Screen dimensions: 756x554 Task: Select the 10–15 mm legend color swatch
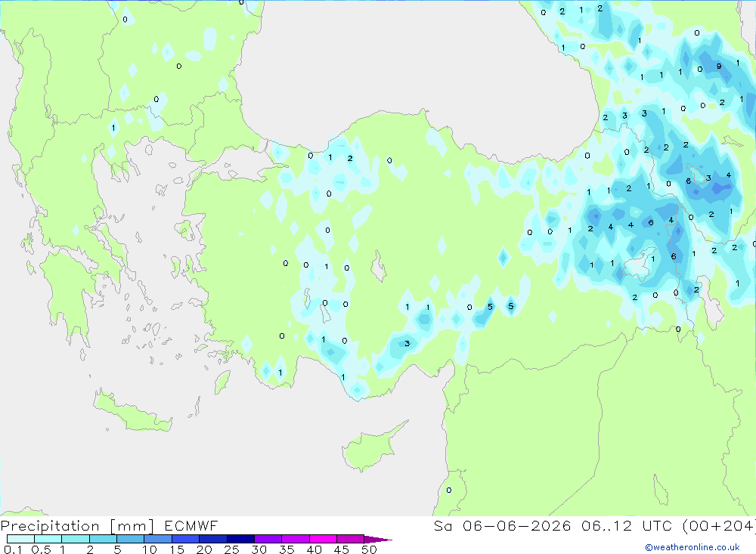[158, 539]
